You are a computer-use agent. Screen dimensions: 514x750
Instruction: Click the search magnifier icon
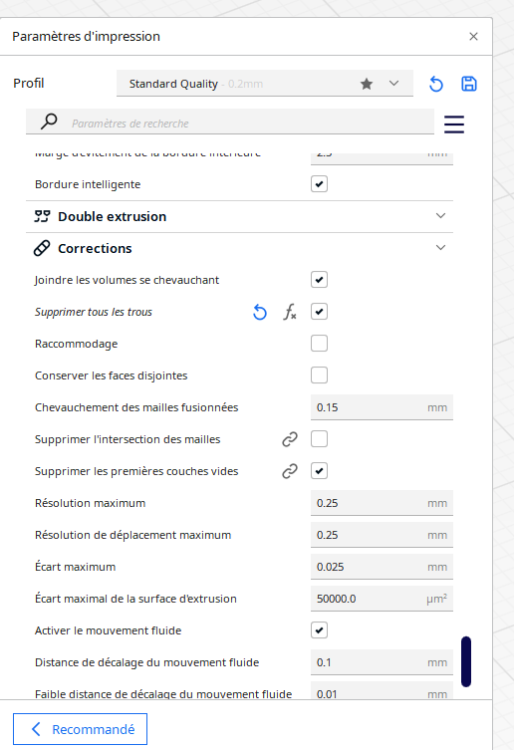pyautogui.click(x=49, y=121)
